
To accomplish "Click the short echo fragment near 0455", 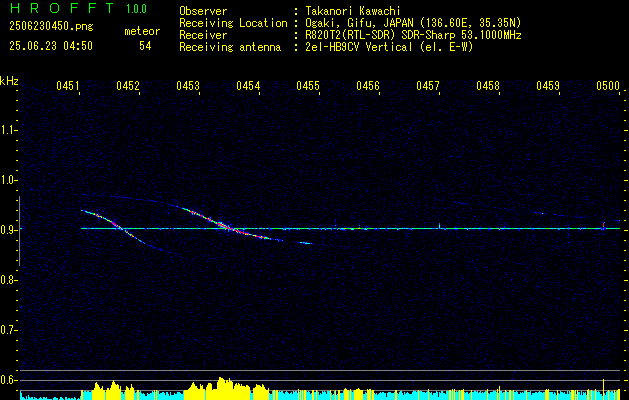I will [305, 243].
